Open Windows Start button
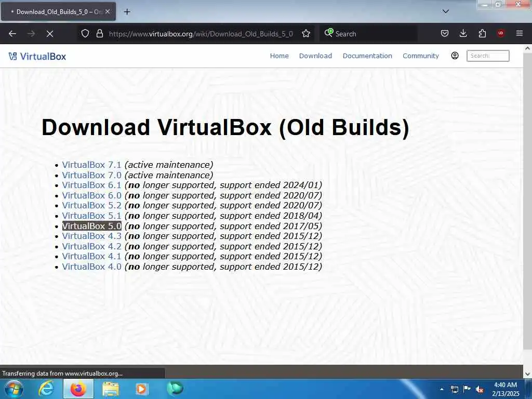Image resolution: width=532 pixels, height=399 pixels. pyautogui.click(x=14, y=389)
